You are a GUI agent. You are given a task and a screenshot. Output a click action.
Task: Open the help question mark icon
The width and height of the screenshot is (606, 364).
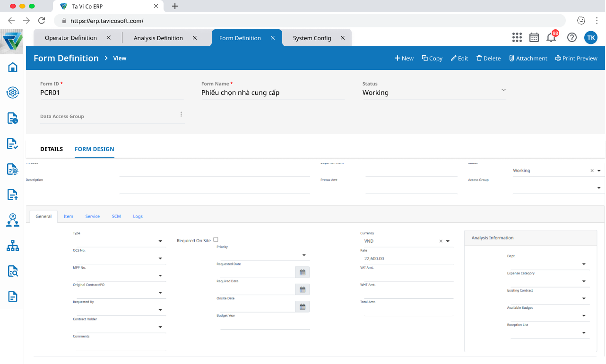(x=572, y=38)
